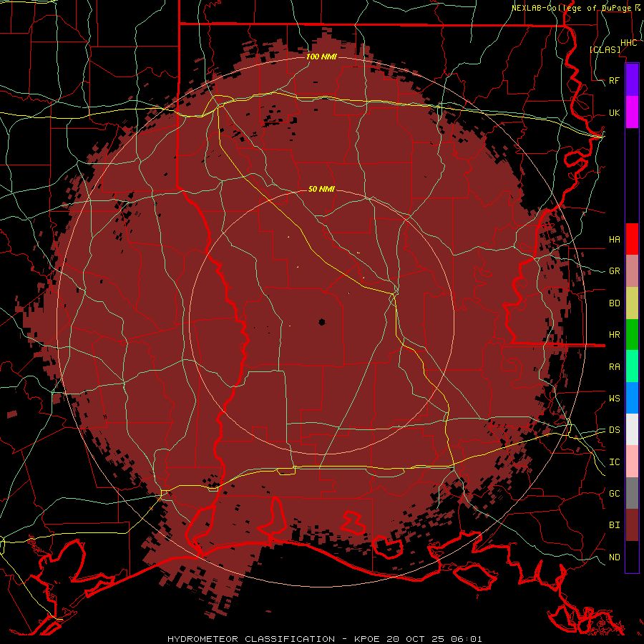
Task: Click the IC light pink legend swatch
Action: [x=632, y=462]
